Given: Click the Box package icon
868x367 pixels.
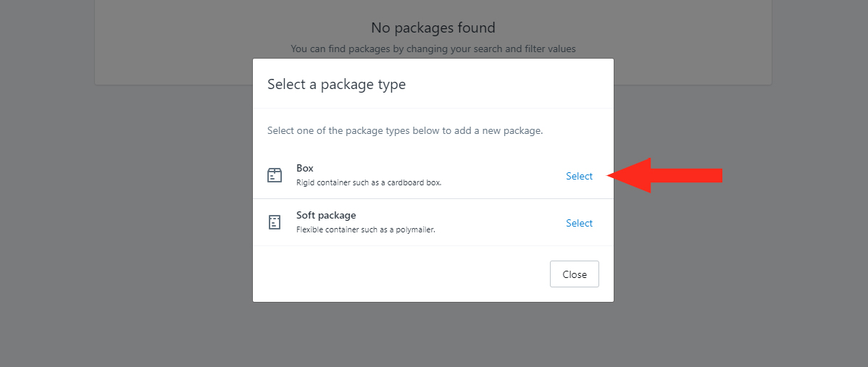Looking at the screenshot, I should click(x=275, y=175).
